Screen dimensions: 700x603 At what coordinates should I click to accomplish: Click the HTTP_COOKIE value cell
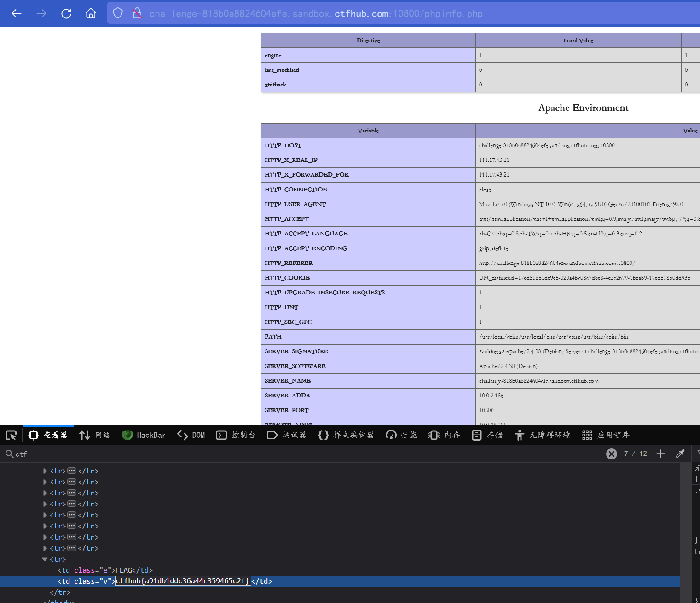pyautogui.click(x=588, y=278)
